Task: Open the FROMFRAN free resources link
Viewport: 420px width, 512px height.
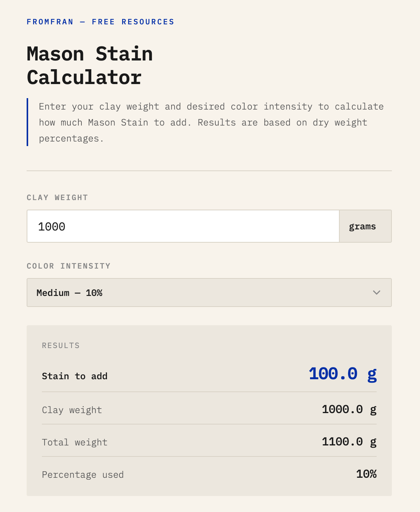Action: pos(100,22)
